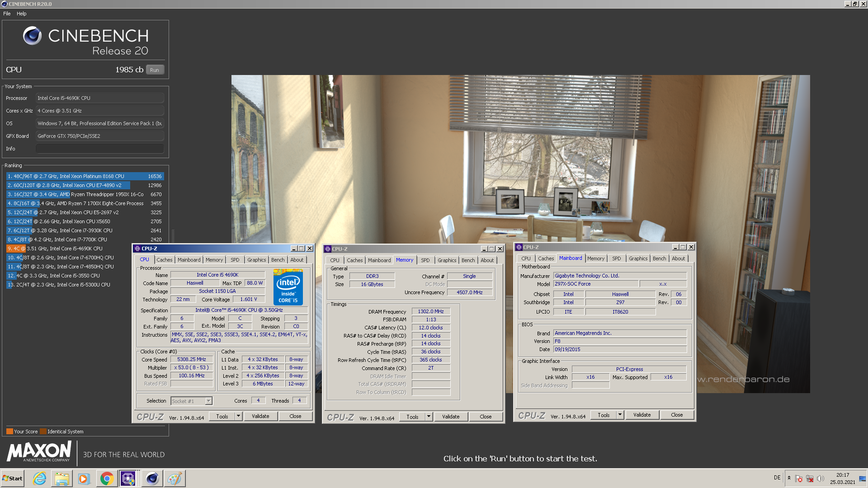Click the network icon in system tray
Screen dimensions: 868x488
[810, 479]
